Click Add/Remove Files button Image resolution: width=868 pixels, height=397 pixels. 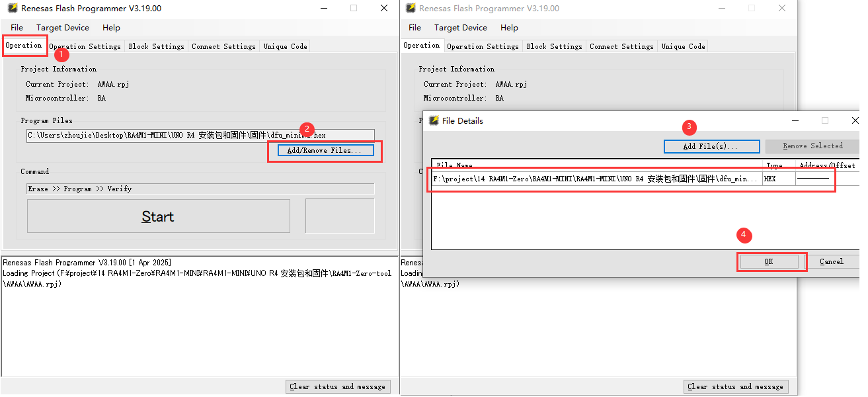pos(325,151)
